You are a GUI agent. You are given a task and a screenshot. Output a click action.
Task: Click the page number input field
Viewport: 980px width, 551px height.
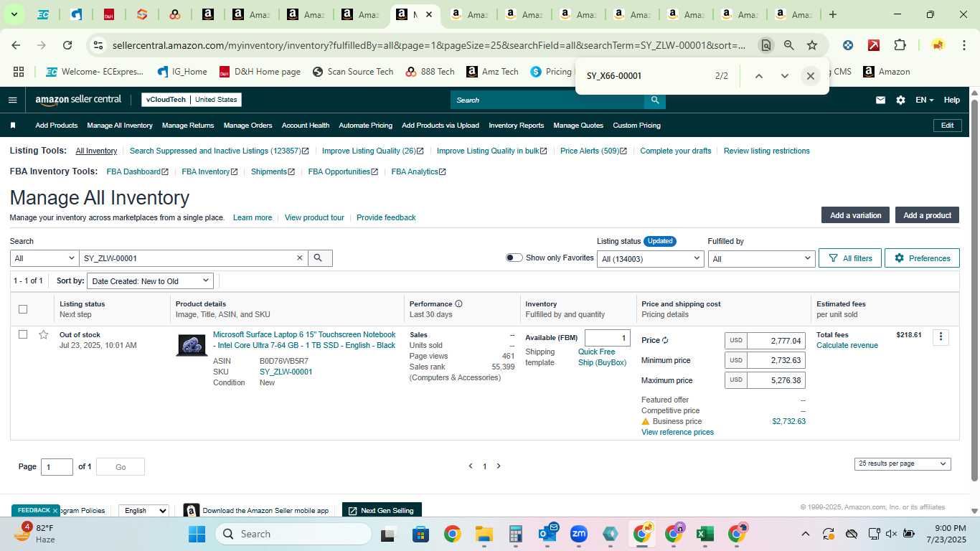click(x=57, y=467)
